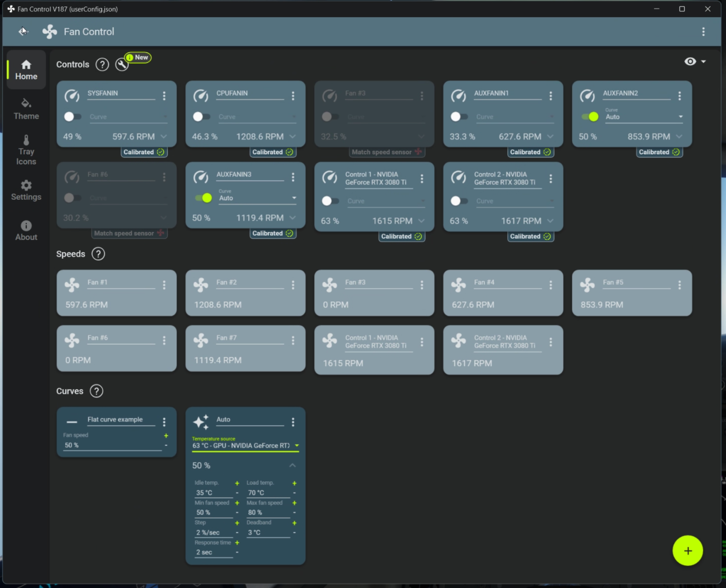Enable the SYSFANIN control toggle
Viewport: 726px width, 588px height.
click(72, 117)
